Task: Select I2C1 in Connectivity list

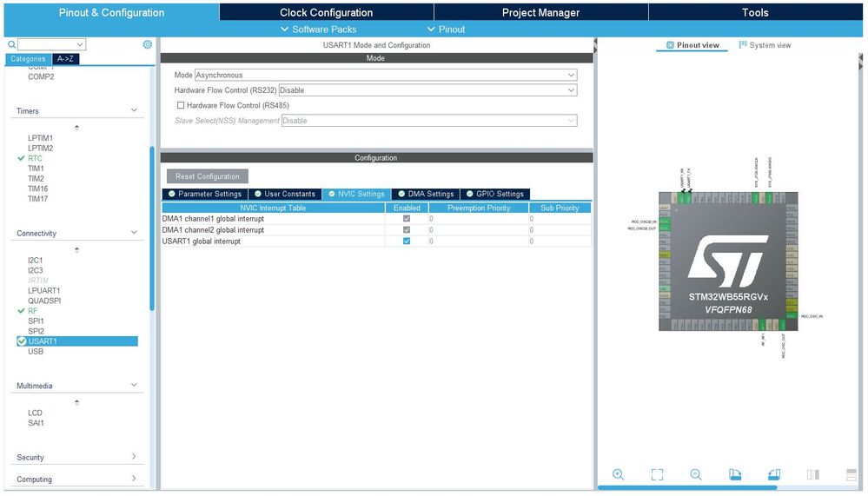Action: click(35, 261)
